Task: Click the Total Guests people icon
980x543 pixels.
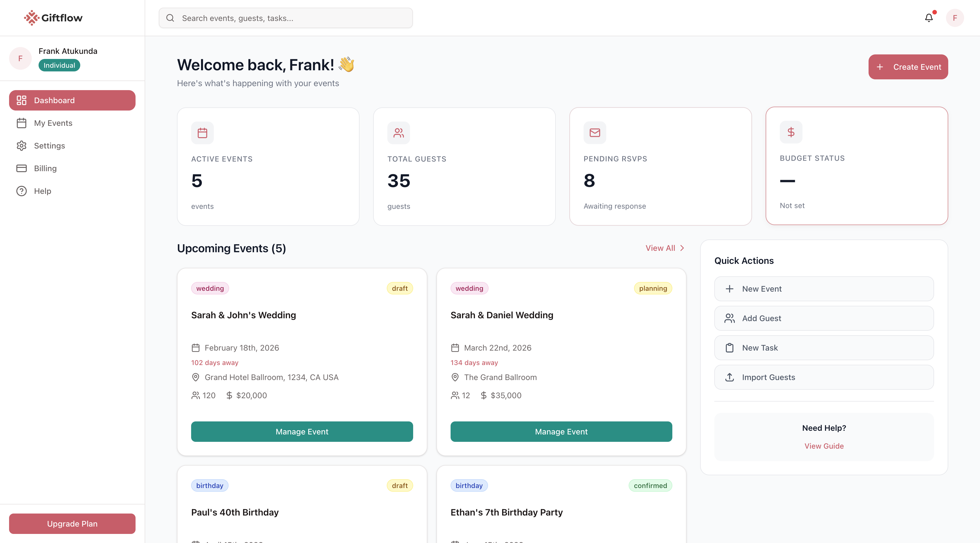Action: pos(398,133)
